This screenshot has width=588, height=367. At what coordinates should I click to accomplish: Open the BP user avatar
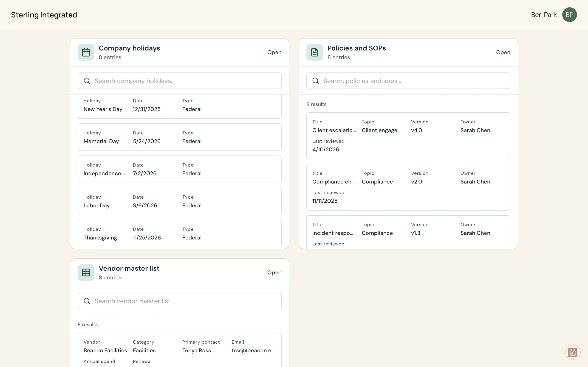tap(569, 14)
